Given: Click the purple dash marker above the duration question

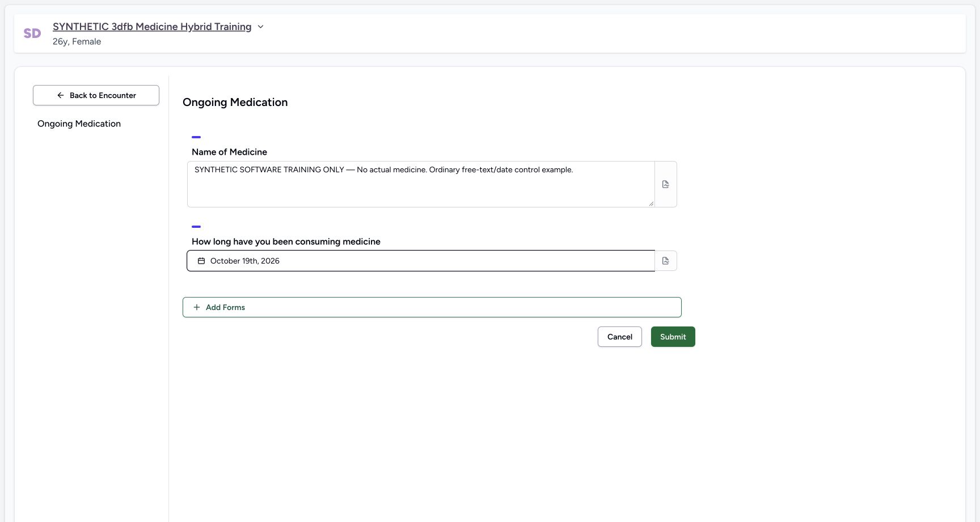Looking at the screenshot, I should (x=196, y=227).
